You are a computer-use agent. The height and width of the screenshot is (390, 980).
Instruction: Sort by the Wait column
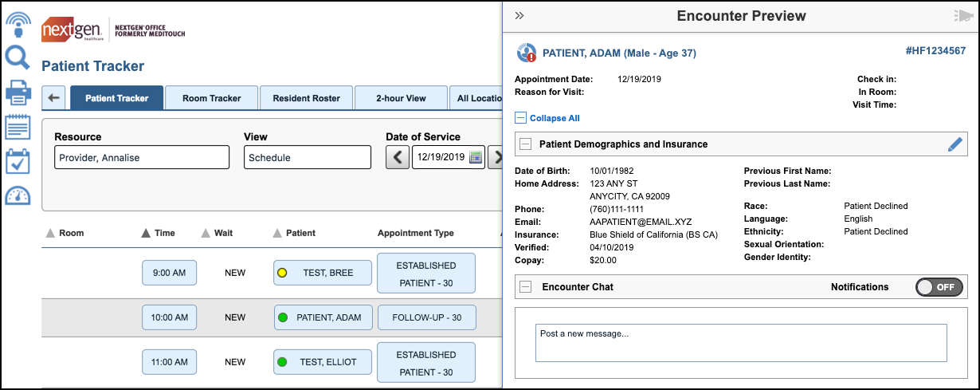[x=216, y=233]
